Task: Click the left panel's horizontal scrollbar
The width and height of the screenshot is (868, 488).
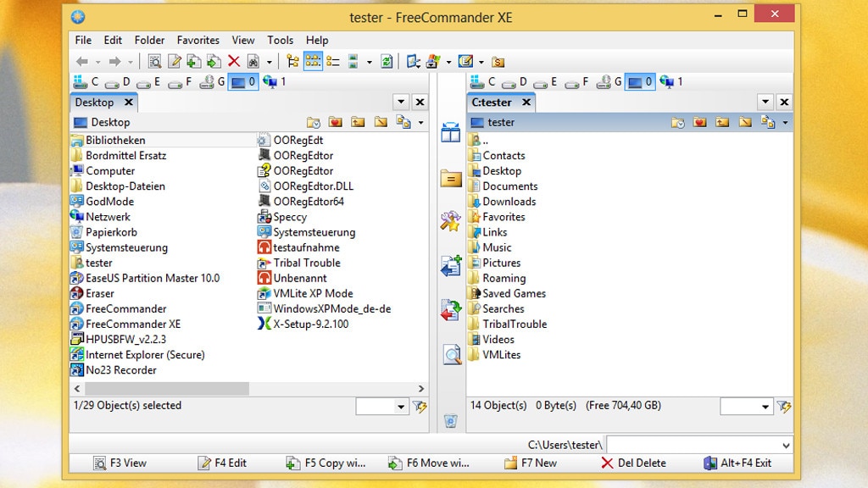Action: pos(161,388)
